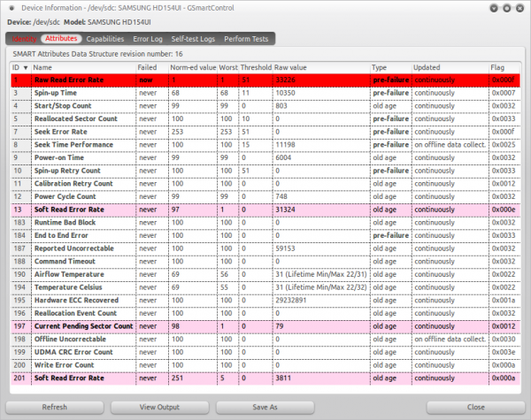Switch to the Identity tab
Viewport: 531px width, 420px height.
point(24,39)
